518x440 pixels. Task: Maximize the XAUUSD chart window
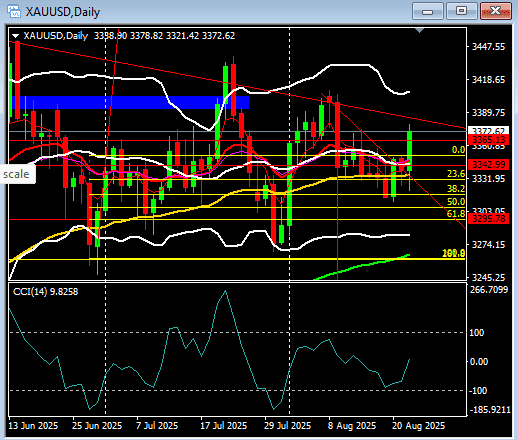pyautogui.click(x=461, y=12)
